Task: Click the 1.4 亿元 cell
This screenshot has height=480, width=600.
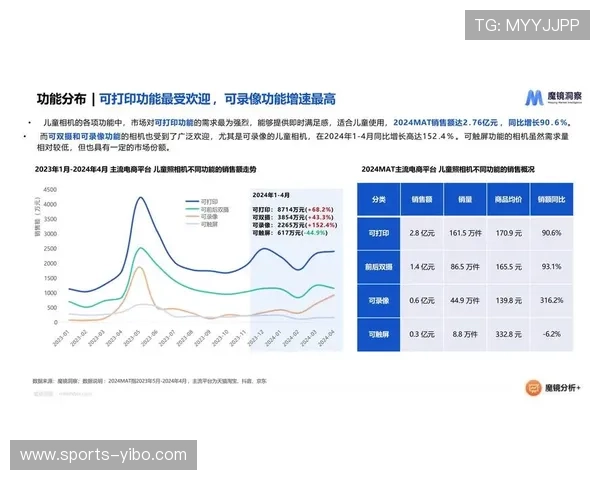Action: coord(422,267)
